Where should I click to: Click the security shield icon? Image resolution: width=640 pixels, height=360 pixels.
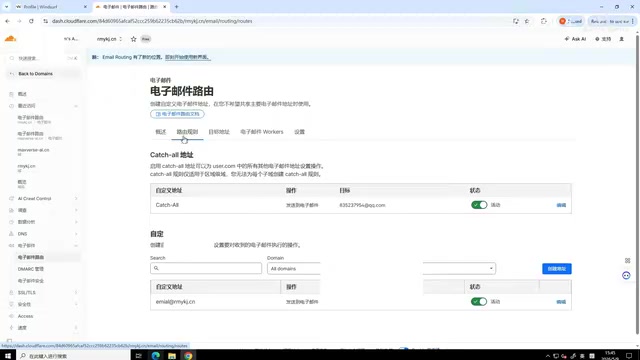tap(11, 304)
